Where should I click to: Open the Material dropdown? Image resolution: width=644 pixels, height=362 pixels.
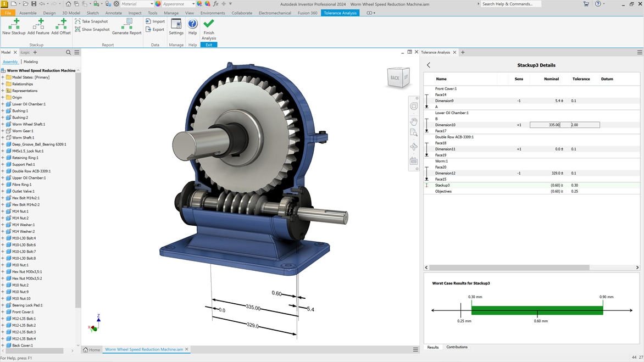(152, 4)
